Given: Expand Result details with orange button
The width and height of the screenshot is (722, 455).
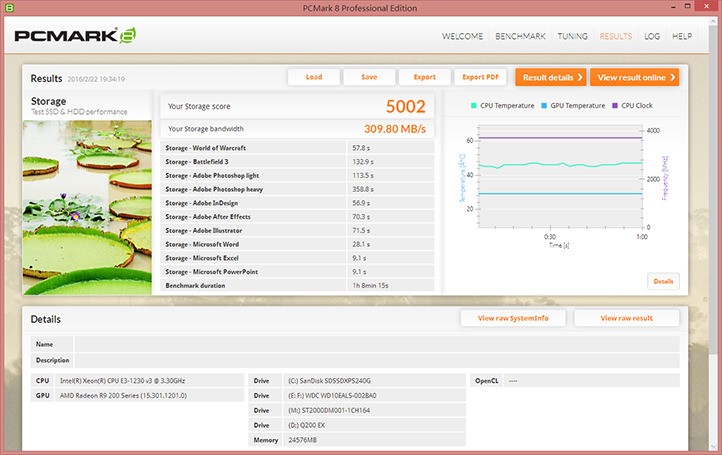Looking at the screenshot, I should pos(550,77).
